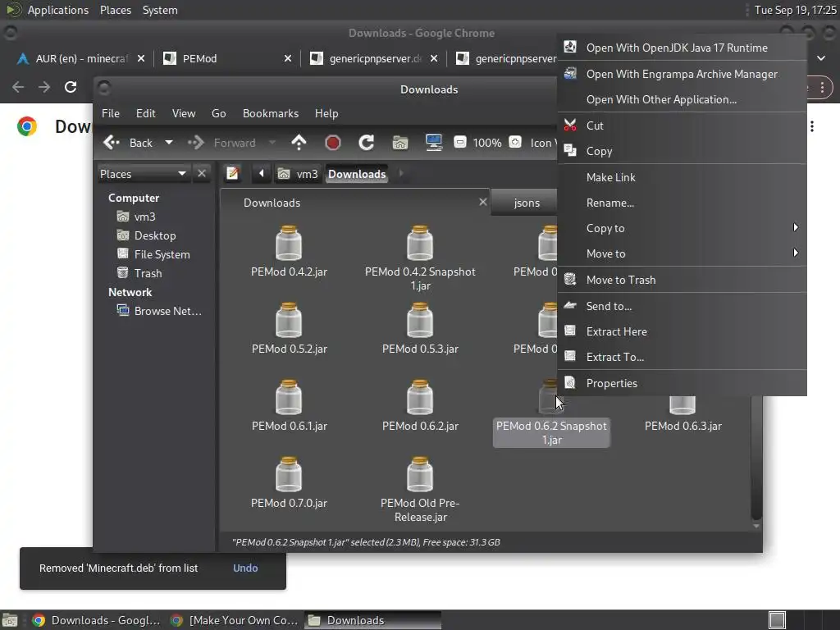
Task: Click the 100% zoom level button
Action: [x=487, y=143]
